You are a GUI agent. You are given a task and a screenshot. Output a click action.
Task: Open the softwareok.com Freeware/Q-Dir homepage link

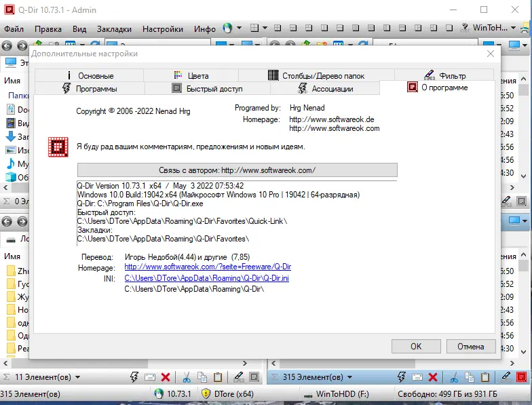208,267
